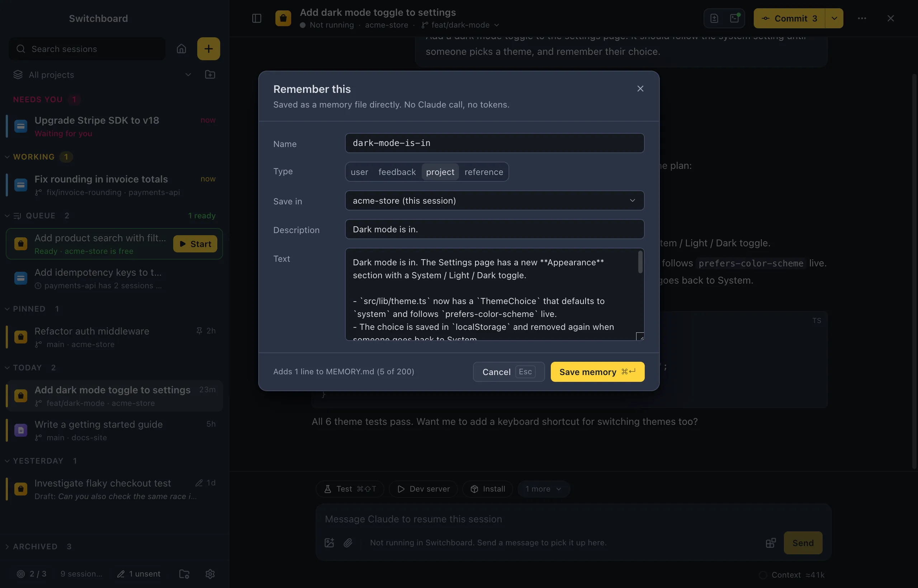Open the feat/dark-mode branch dropdown

click(460, 25)
